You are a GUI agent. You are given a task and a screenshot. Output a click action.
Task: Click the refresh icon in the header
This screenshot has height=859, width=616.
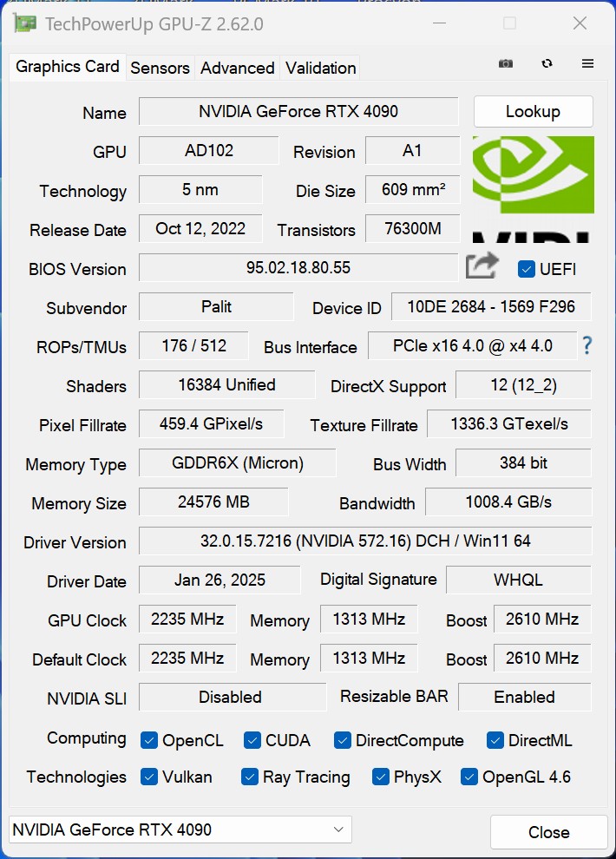(x=547, y=63)
